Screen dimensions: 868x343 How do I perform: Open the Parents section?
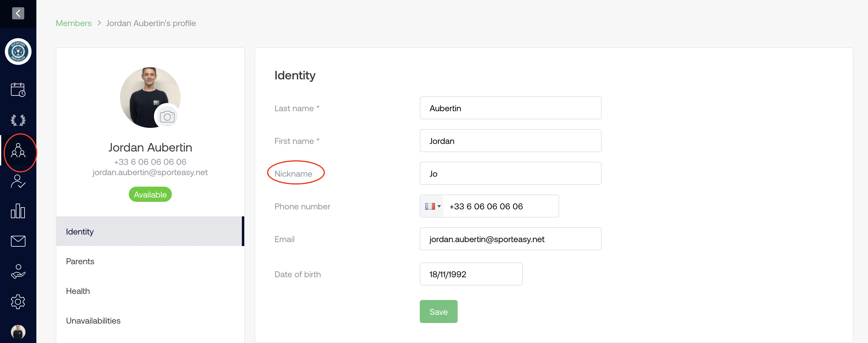point(80,261)
